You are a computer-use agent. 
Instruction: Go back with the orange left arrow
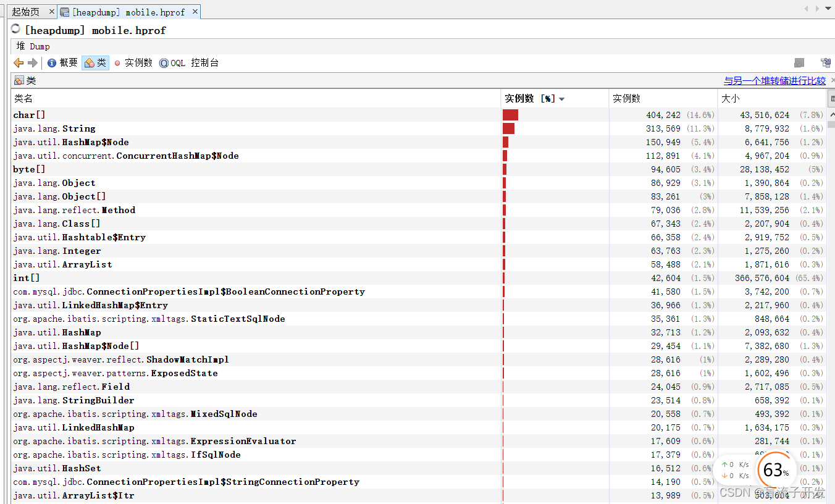[19, 63]
